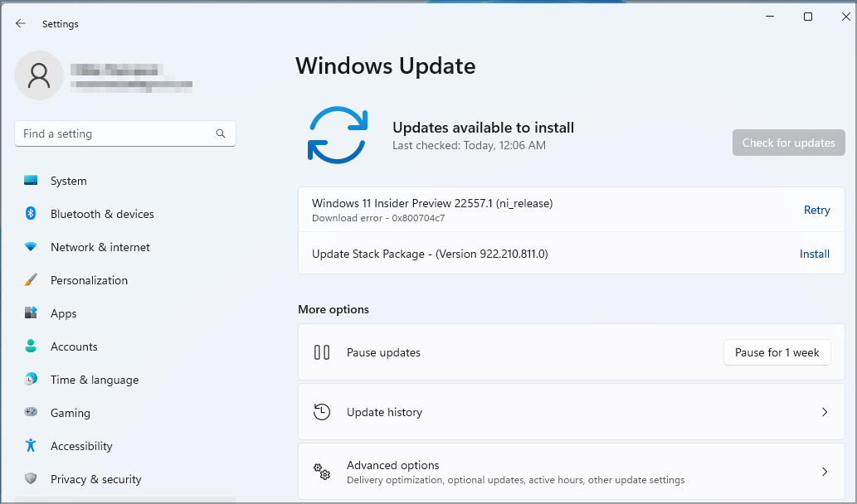Click inside the Find a setting search box
The width and height of the screenshot is (857, 504).
pos(124,133)
